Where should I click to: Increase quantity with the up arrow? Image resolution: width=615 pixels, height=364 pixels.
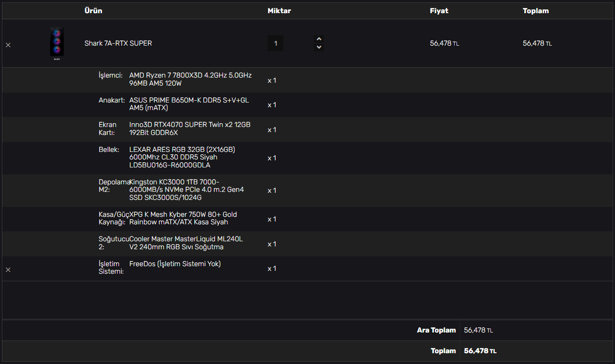[x=319, y=39]
